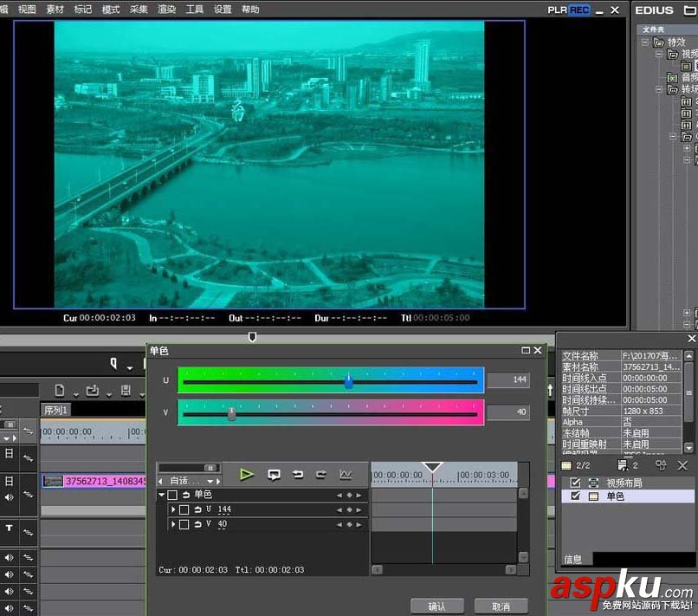Select the 视频布局 row in the info effect list
The width and height of the screenshot is (698, 616).
pos(628,483)
